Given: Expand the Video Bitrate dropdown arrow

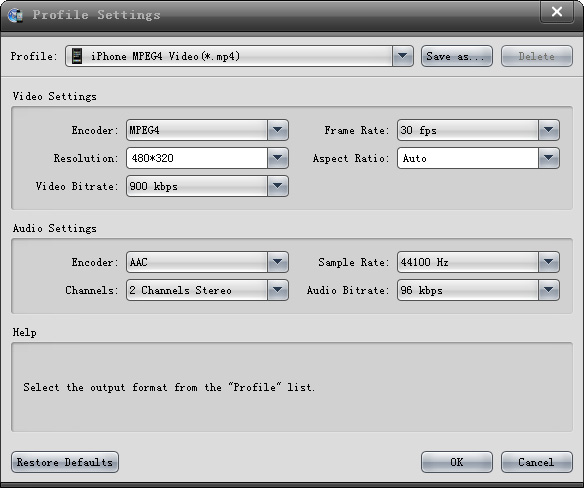Looking at the screenshot, I should coord(277,186).
